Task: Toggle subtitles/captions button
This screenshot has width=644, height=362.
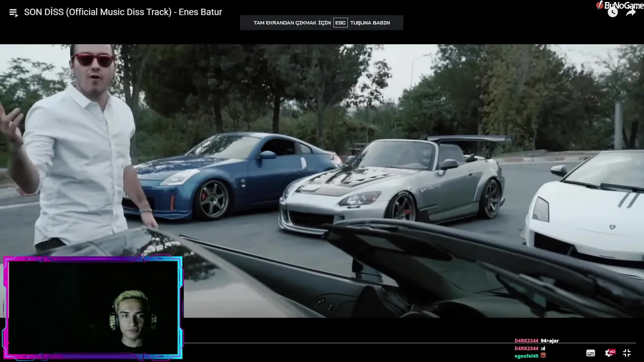Action: point(591,353)
